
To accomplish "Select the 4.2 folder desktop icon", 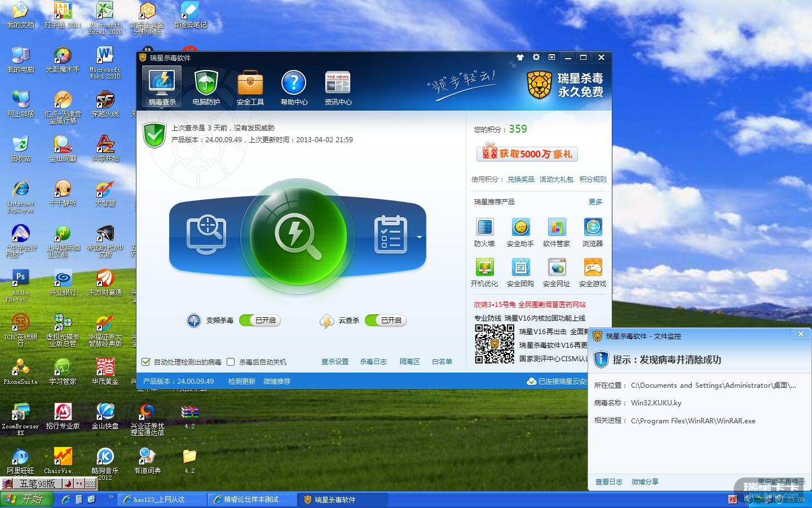I will 189,461.
